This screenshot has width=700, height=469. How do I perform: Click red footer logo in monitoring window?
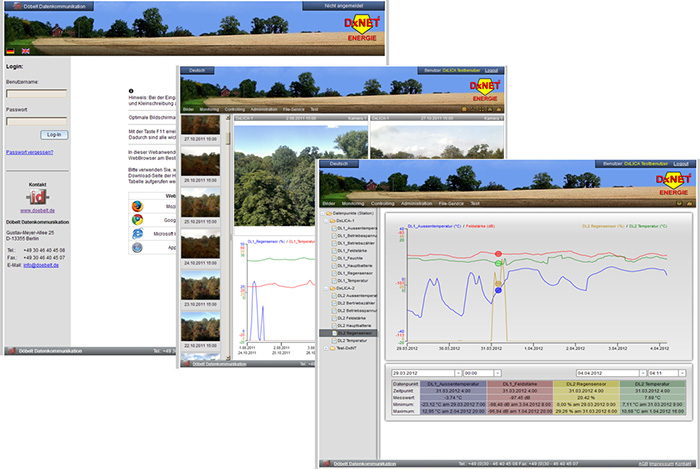pos(326,464)
